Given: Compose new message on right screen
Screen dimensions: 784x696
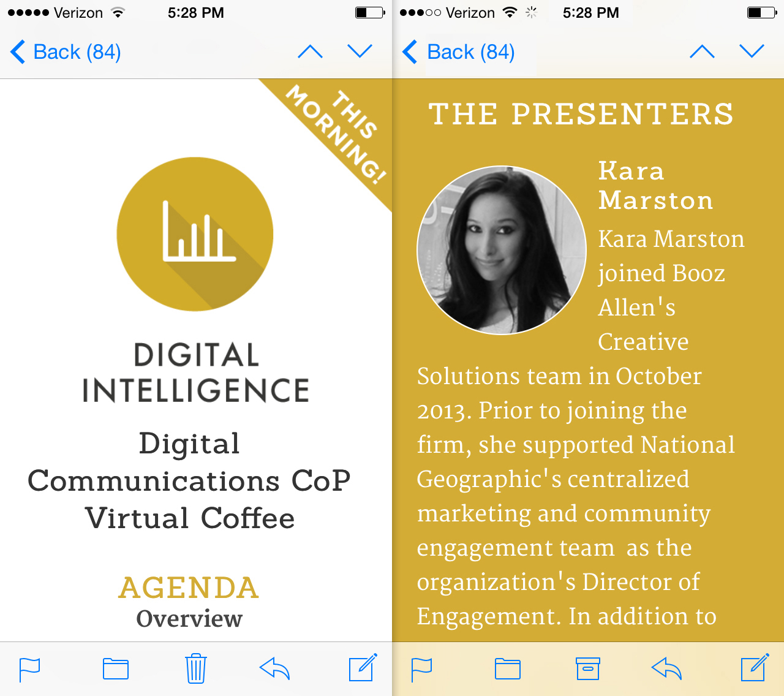Looking at the screenshot, I should 754,668.
